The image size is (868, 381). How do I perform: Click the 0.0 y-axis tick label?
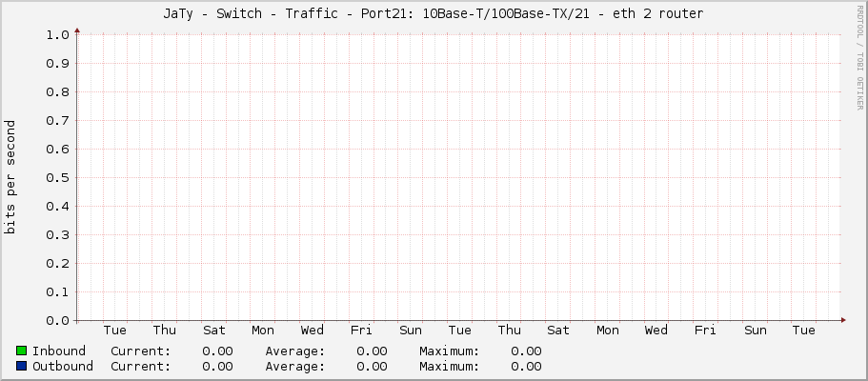pos(57,321)
